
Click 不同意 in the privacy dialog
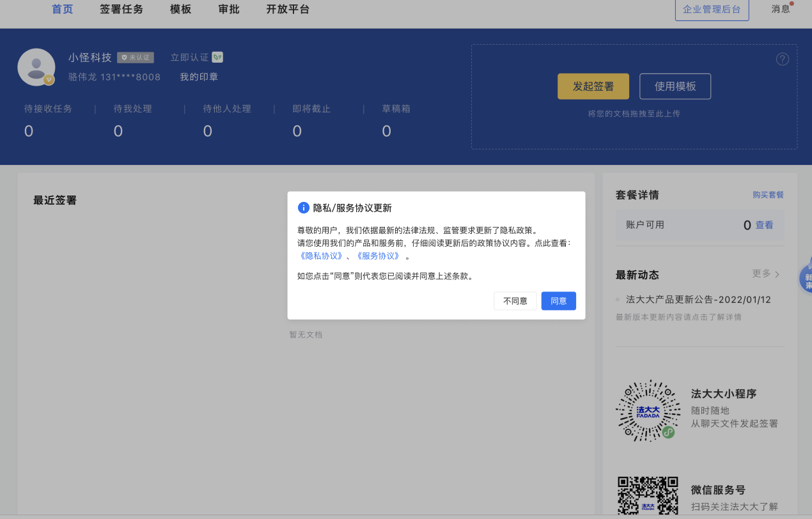(x=515, y=301)
